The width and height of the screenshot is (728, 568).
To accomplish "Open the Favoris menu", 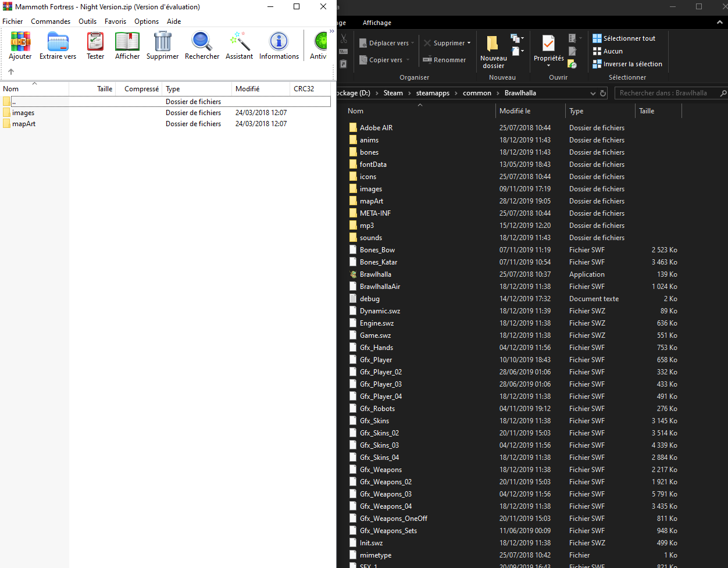I will pos(115,22).
